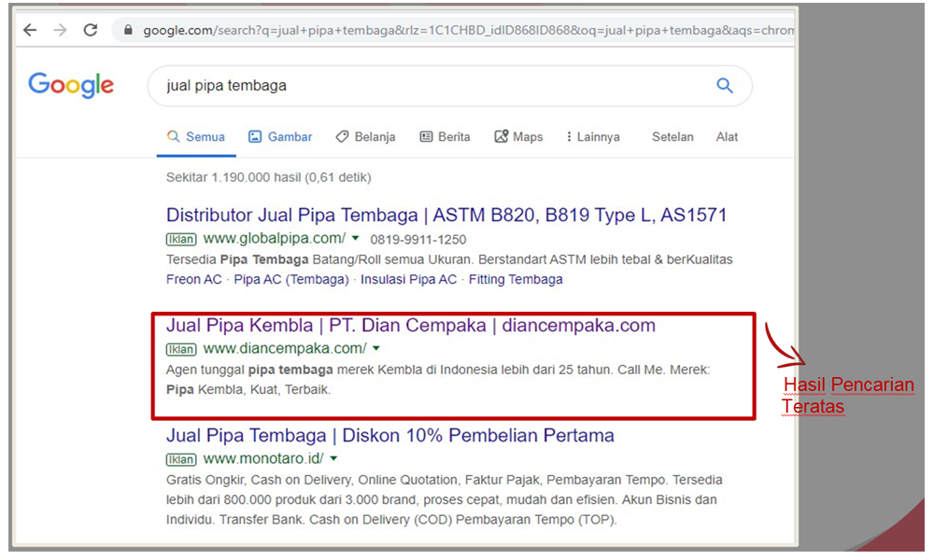Open Alat tools

click(727, 137)
